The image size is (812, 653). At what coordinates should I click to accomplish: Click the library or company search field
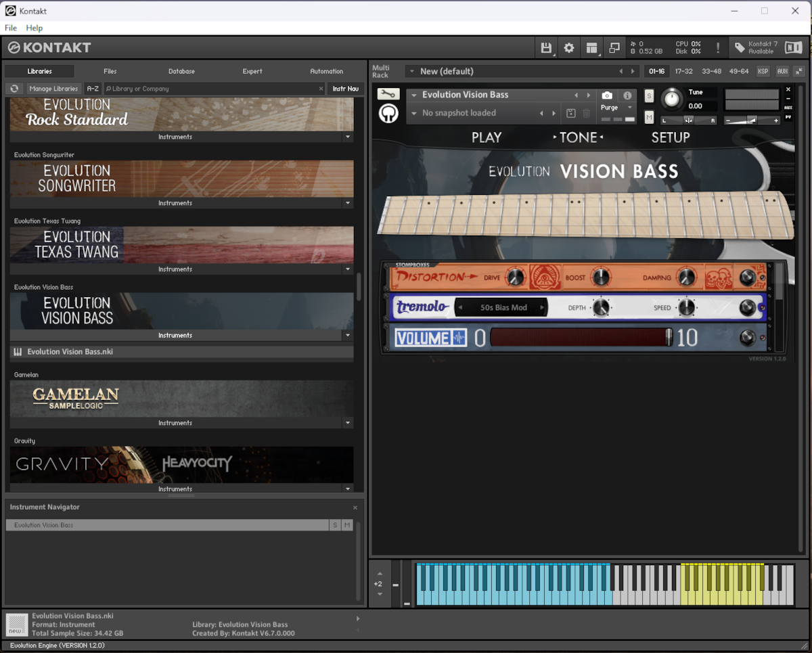pyautogui.click(x=215, y=89)
